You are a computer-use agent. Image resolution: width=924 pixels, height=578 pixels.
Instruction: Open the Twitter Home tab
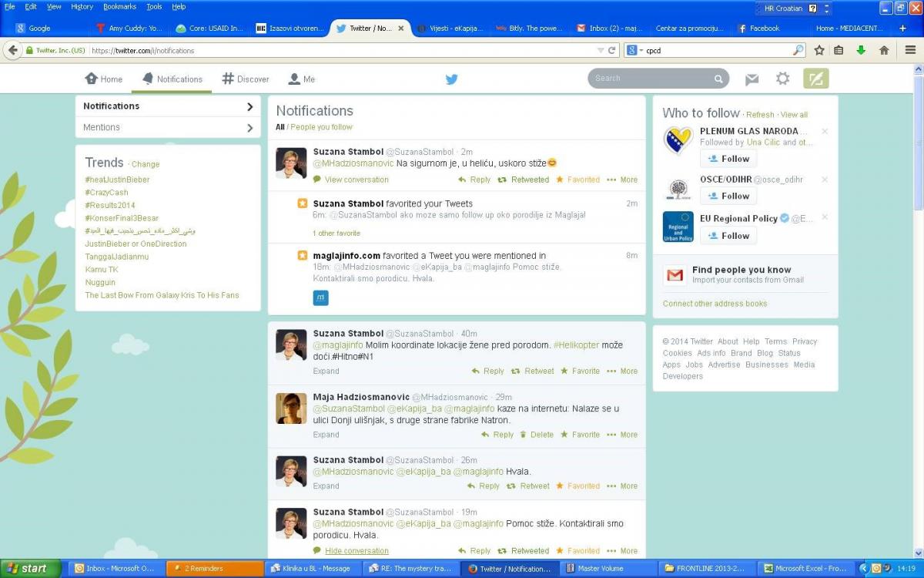tap(103, 79)
